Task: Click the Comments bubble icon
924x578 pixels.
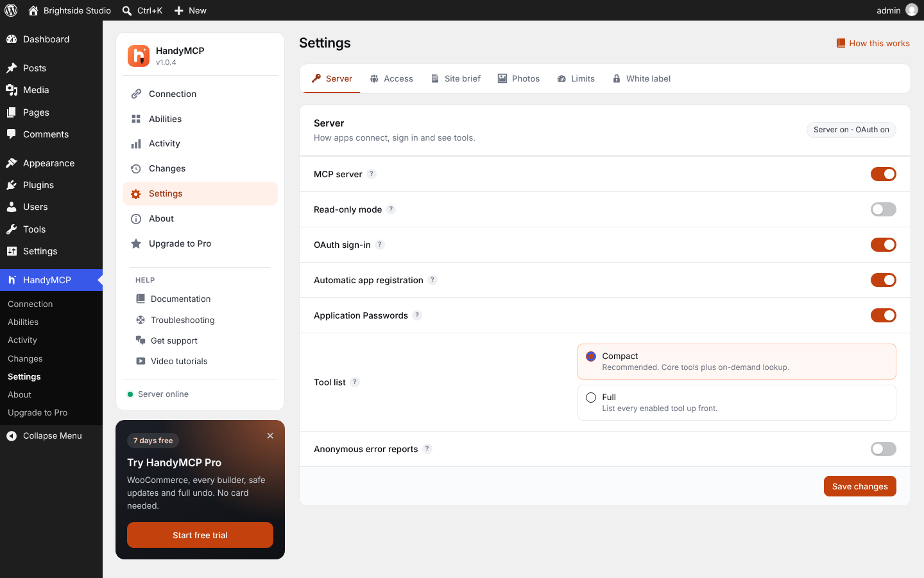Action: pos(12,134)
